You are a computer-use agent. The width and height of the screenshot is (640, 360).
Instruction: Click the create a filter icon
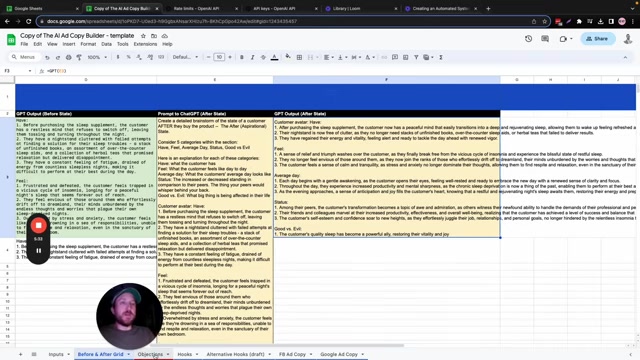[416, 58]
